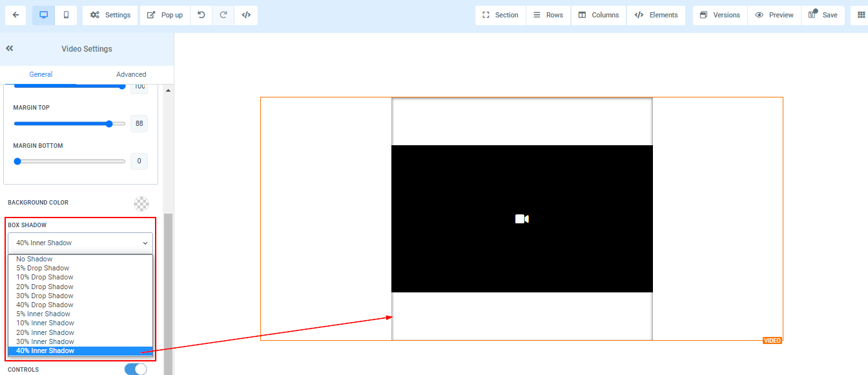
Task: Collapse the Video Settings panel
Action: (10, 48)
